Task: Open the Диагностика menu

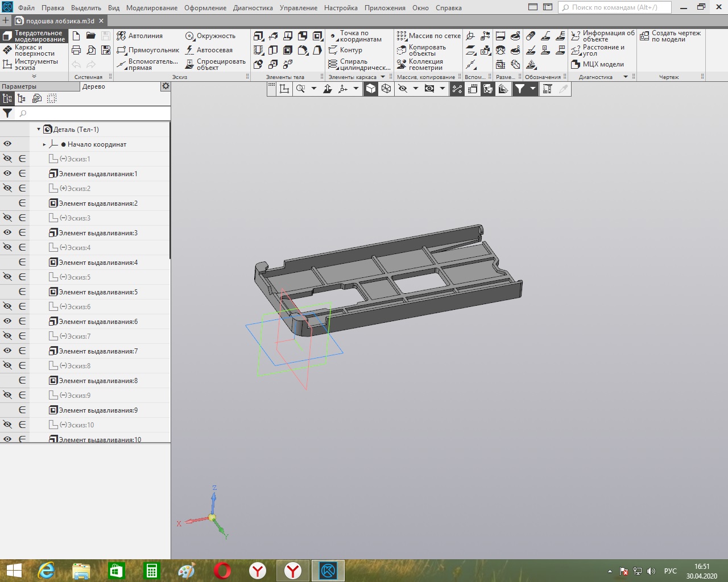Action: pos(253,8)
